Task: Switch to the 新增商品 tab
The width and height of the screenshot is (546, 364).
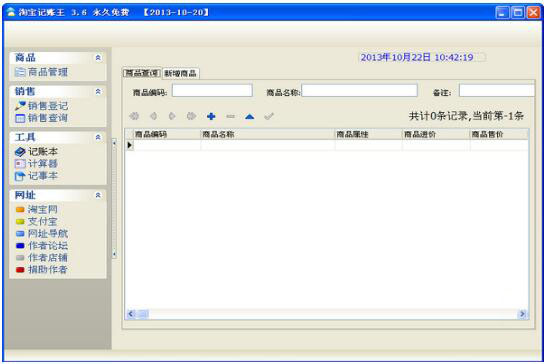Action: point(180,73)
